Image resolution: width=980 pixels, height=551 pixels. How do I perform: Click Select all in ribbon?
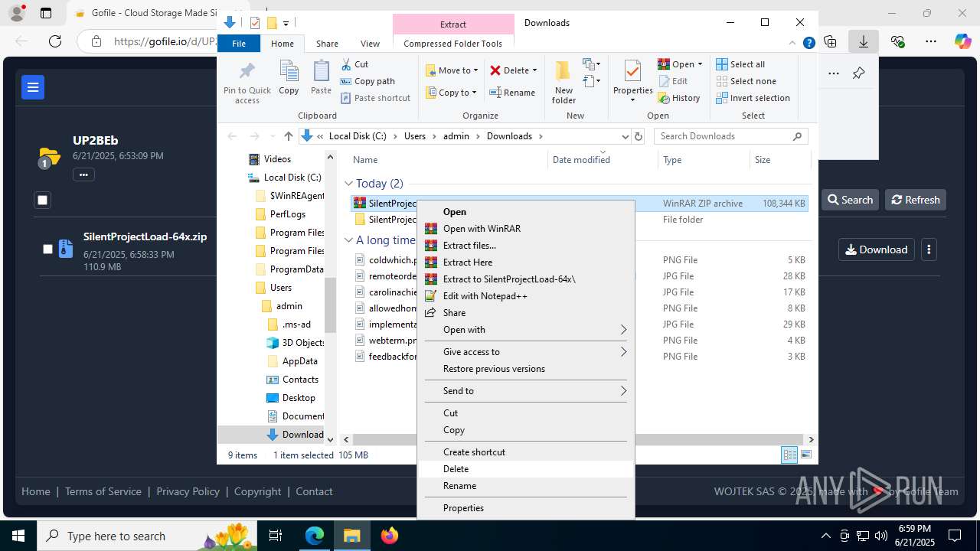740,64
